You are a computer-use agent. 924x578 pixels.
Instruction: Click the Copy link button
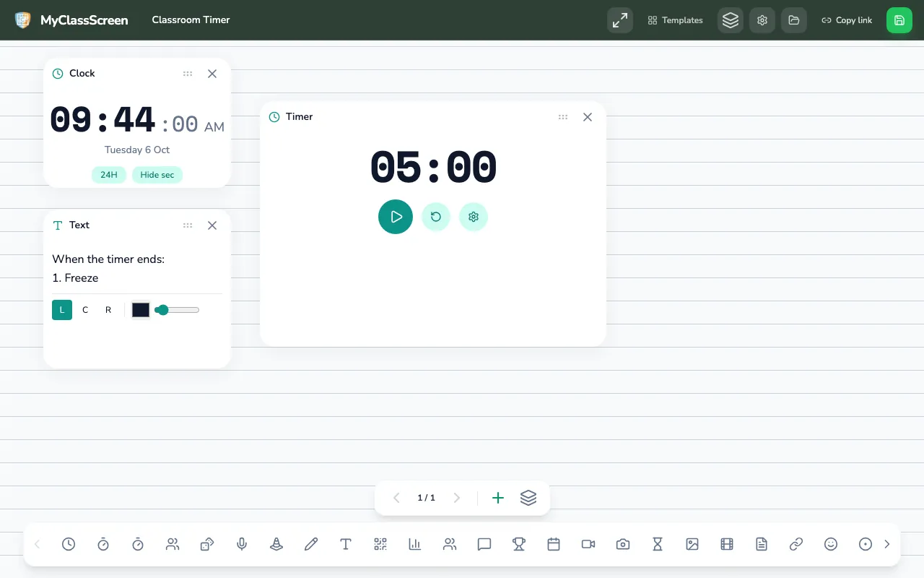point(847,20)
